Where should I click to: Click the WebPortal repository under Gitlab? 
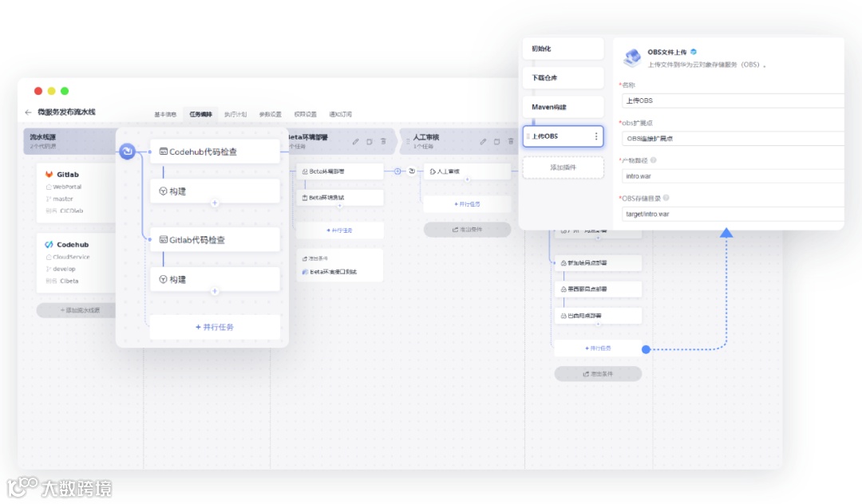tap(64, 187)
